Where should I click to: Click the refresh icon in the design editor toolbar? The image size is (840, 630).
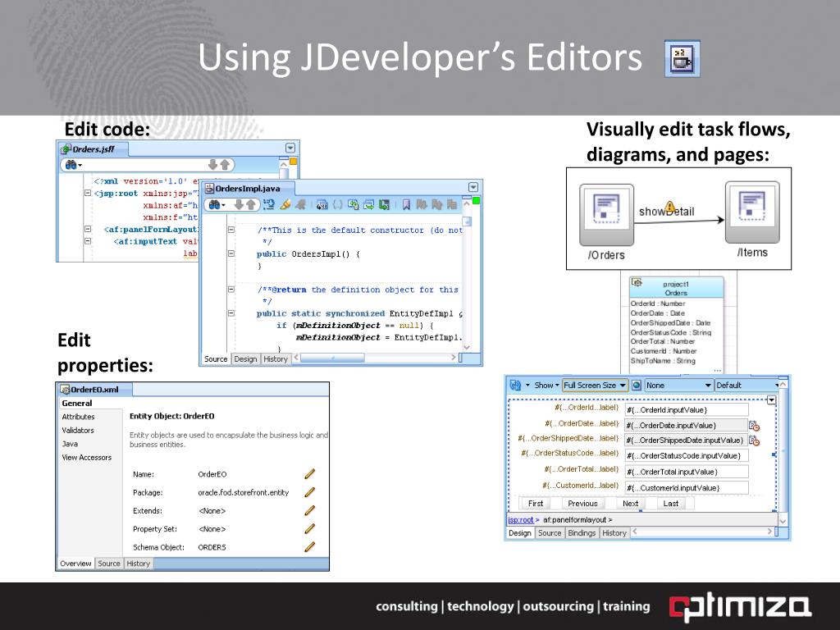[x=515, y=386]
